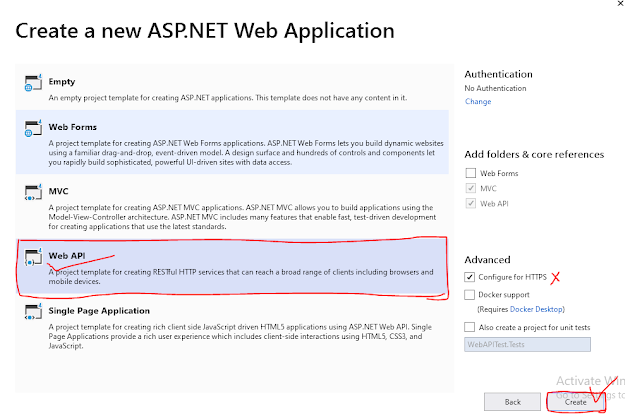Click the Change authentication link

[x=478, y=102]
